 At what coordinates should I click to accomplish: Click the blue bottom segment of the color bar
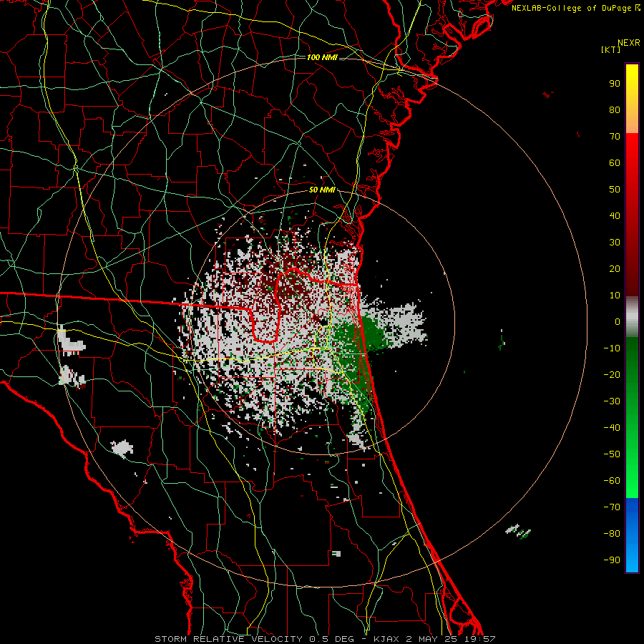coord(632,535)
